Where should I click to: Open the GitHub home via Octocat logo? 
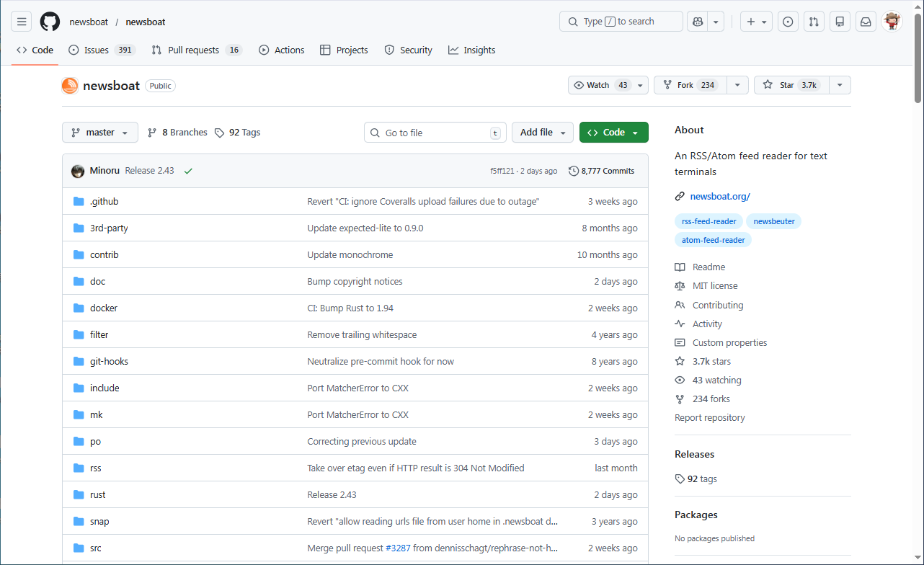click(x=49, y=22)
